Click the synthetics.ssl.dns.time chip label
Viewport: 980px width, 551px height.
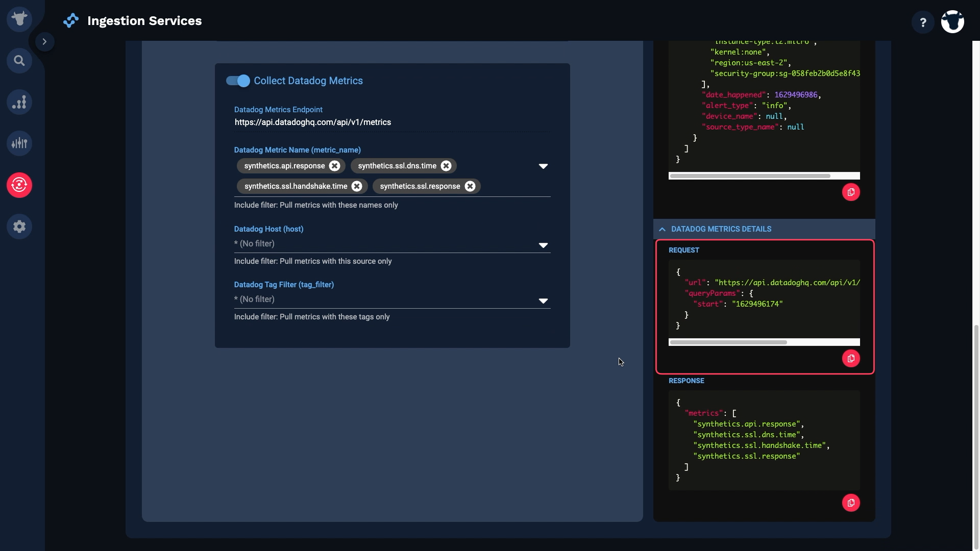(x=397, y=166)
